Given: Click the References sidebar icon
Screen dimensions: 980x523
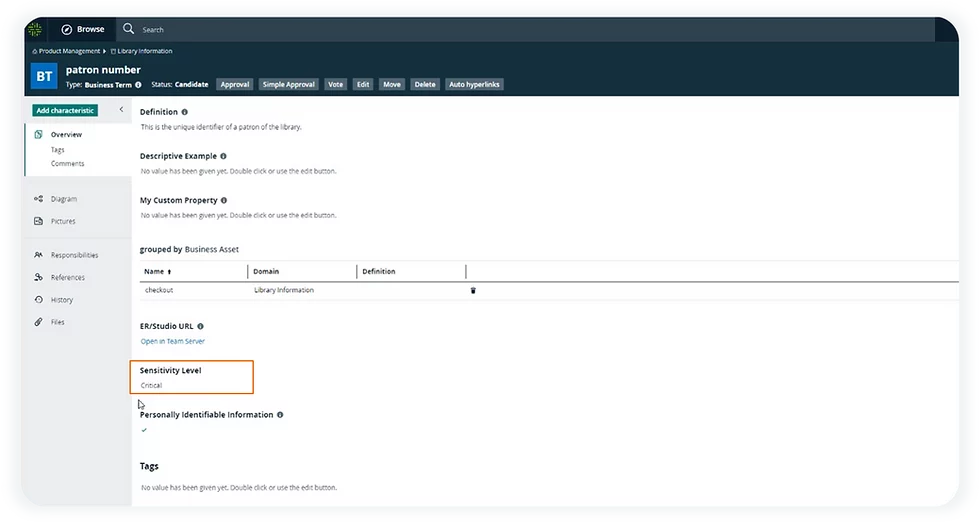Looking at the screenshot, I should [x=38, y=277].
